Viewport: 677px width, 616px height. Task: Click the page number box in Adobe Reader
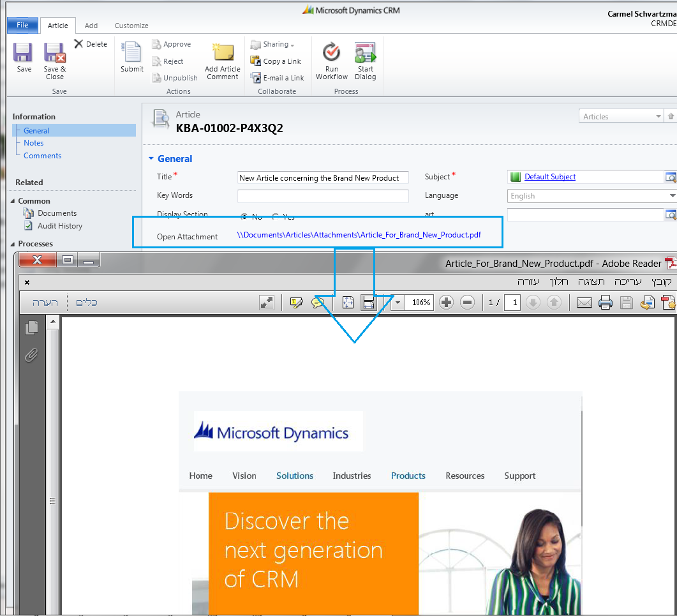[512, 303]
